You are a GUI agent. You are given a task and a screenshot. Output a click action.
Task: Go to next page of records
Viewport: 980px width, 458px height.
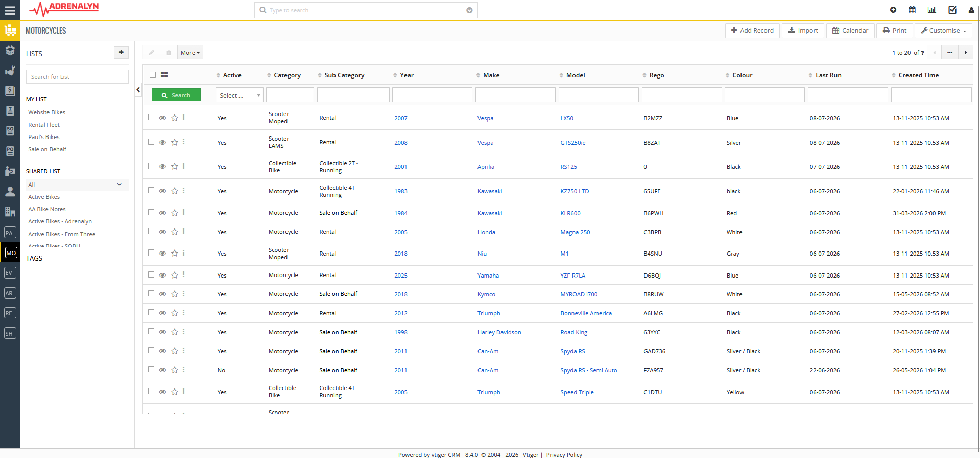[x=966, y=53]
